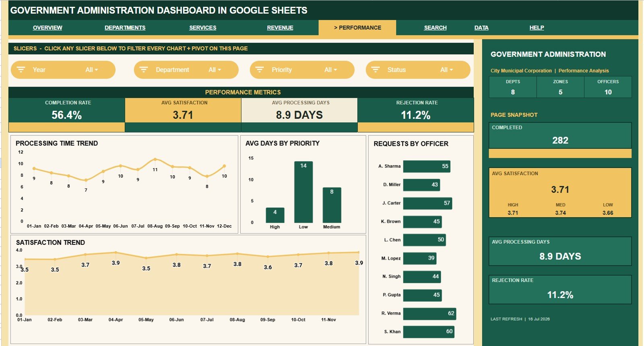Navigate to the Revenue tab
The width and height of the screenshot is (644, 346).
(280, 28)
